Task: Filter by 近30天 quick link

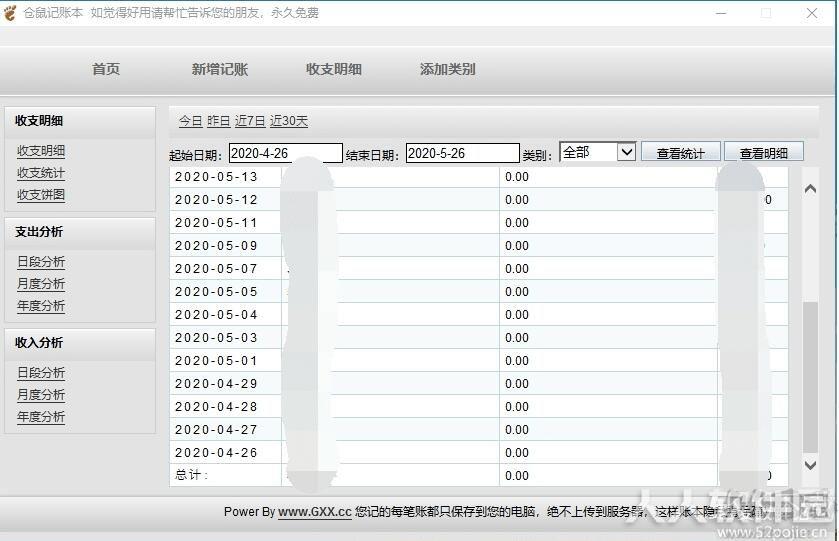Action: point(289,121)
